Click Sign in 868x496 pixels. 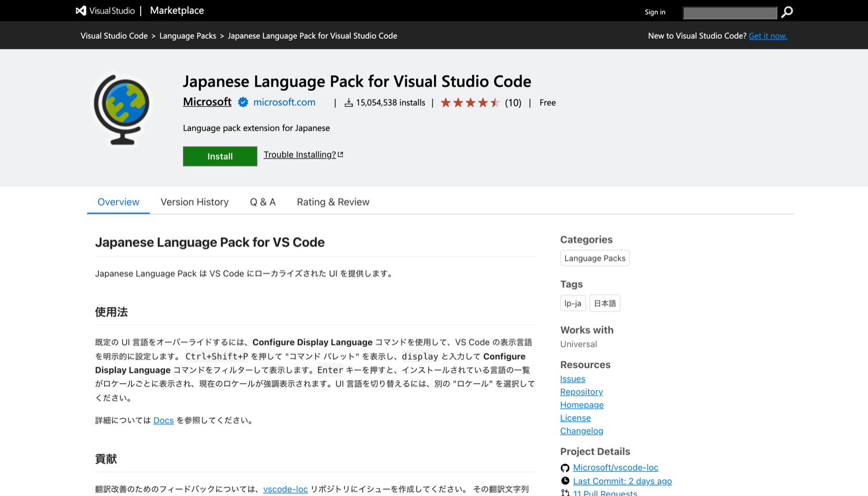tap(655, 12)
